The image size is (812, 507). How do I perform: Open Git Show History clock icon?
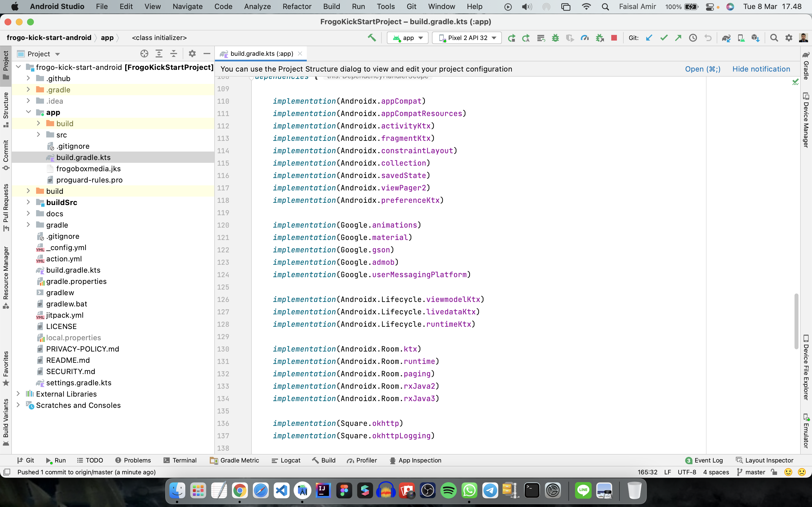[x=692, y=38]
